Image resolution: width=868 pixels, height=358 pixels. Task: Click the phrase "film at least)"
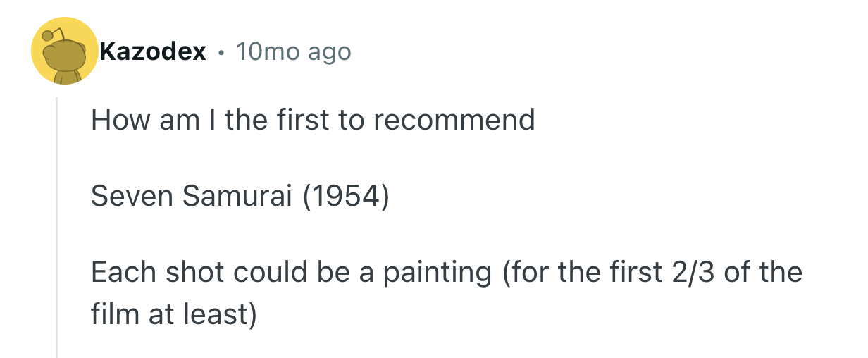(173, 314)
